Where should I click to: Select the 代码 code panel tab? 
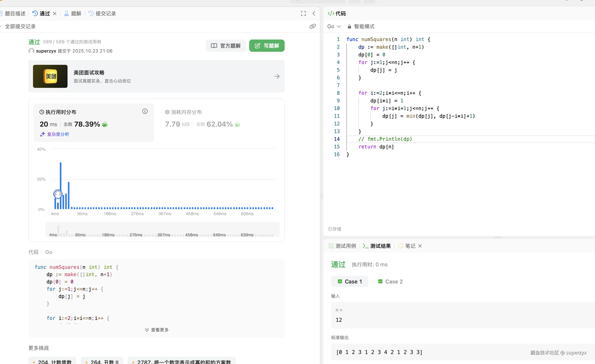click(337, 13)
